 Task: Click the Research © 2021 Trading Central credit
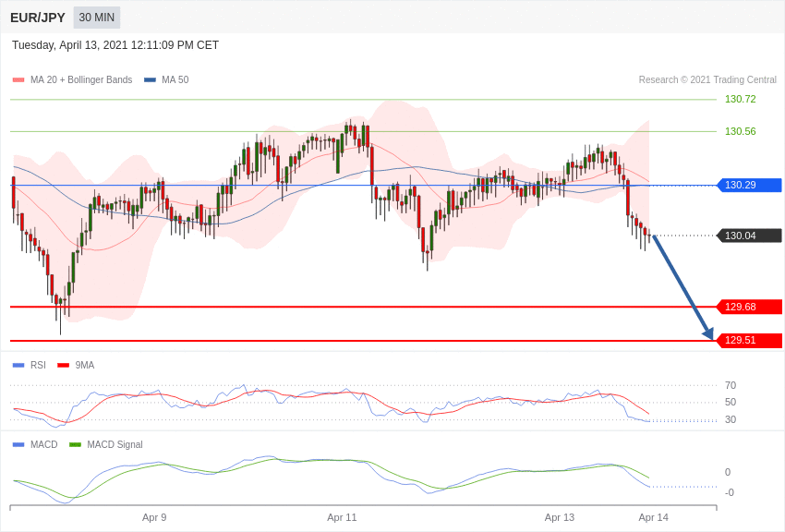(707, 80)
